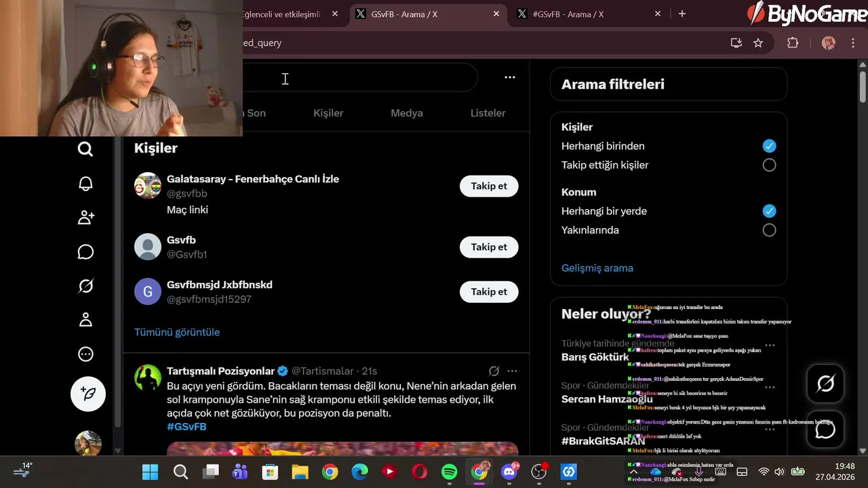This screenshot has height=488, width=868.
Task: Open #BırakGitSARAN trending hashtag
Action: [x=603, y=441]
